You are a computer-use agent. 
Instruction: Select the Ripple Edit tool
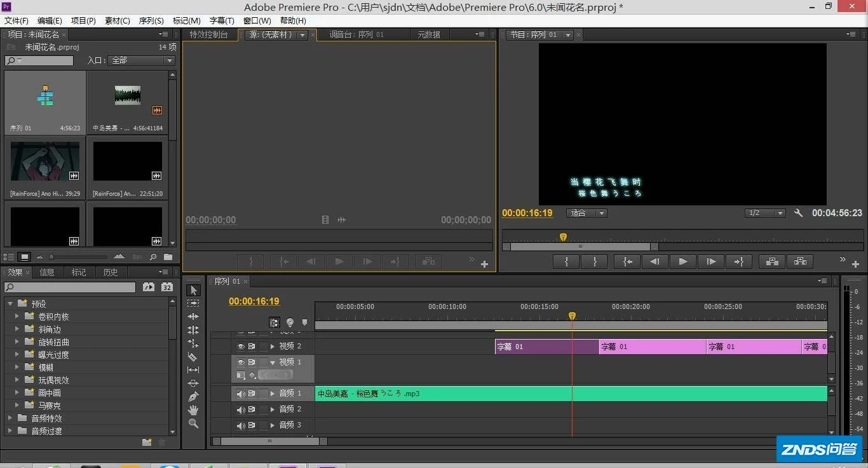pos(194,317)
